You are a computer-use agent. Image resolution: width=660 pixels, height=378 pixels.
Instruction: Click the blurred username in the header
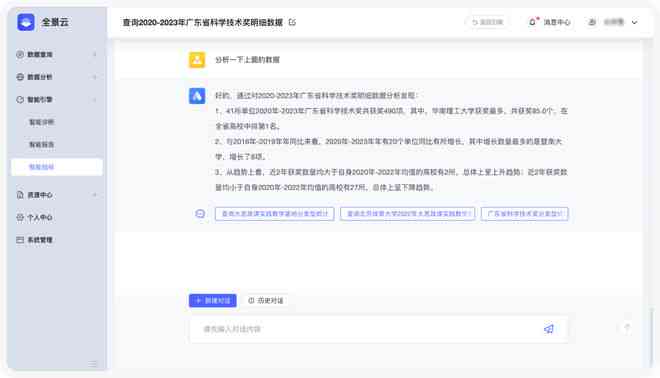tap(614, 22)
